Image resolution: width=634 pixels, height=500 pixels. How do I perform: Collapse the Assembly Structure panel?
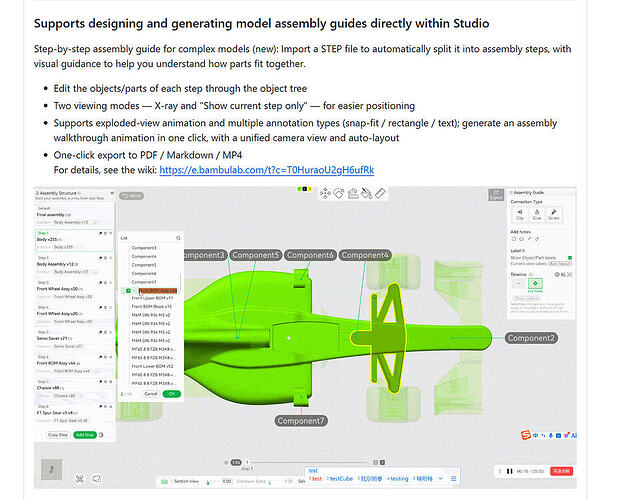(112, 193)
